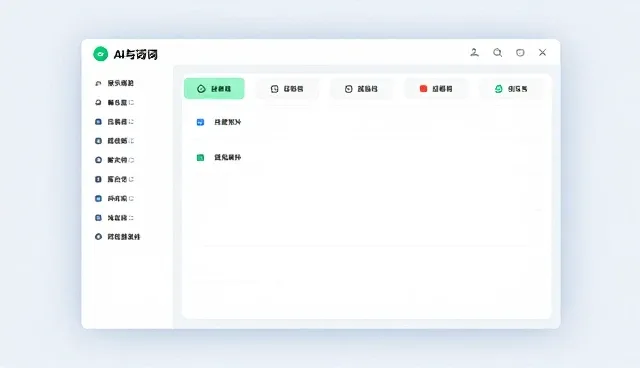Open the last tab with green refresh icon
The width and height of the screenshot is (640, 368).
pyautogui.click(x=511, y=89)
